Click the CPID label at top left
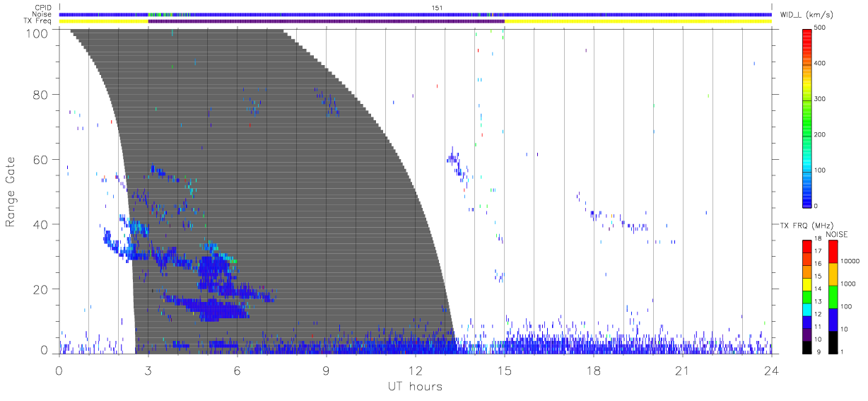Viewport: 868px width, 401px height. [43, 8]
